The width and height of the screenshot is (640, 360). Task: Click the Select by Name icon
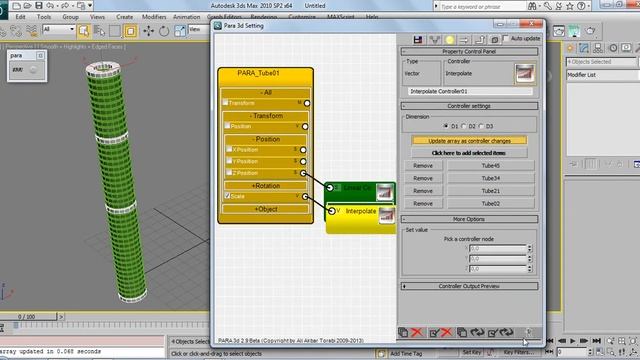99,31
